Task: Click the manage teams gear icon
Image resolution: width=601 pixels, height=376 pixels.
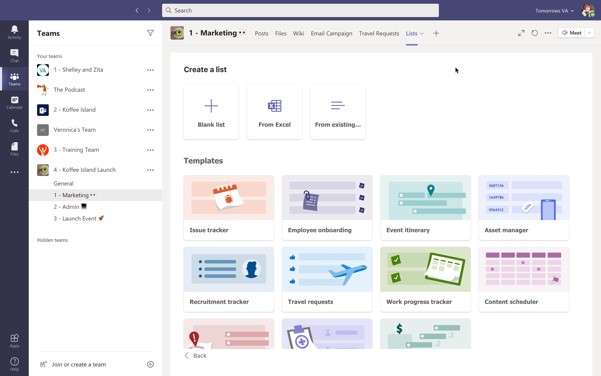Action: coord(150,365)
